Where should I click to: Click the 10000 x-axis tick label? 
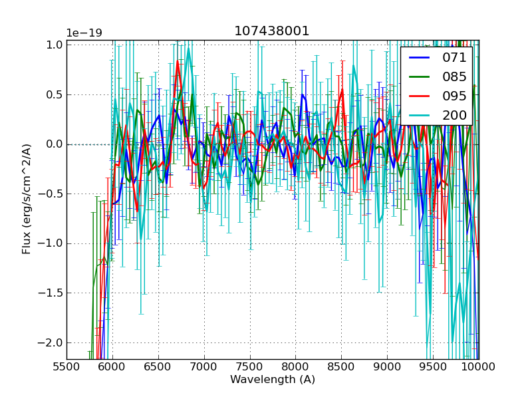coord(478,366)
